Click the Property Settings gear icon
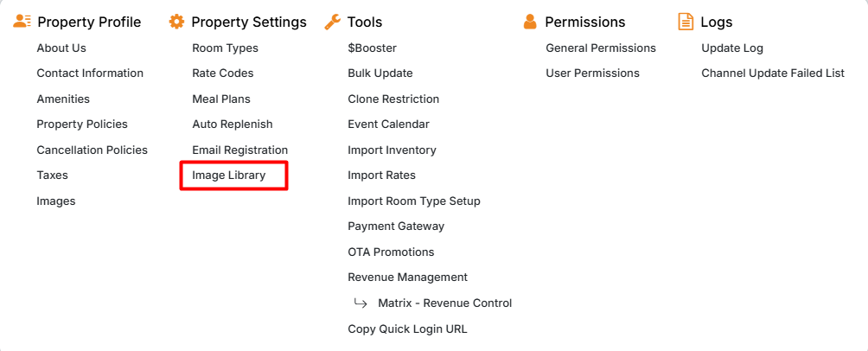868x351 pixels. 176,22
